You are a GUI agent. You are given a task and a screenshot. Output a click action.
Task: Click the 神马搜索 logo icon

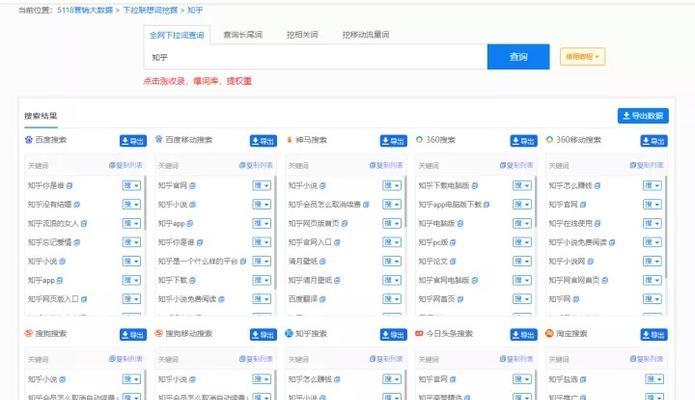click(289, 140)
